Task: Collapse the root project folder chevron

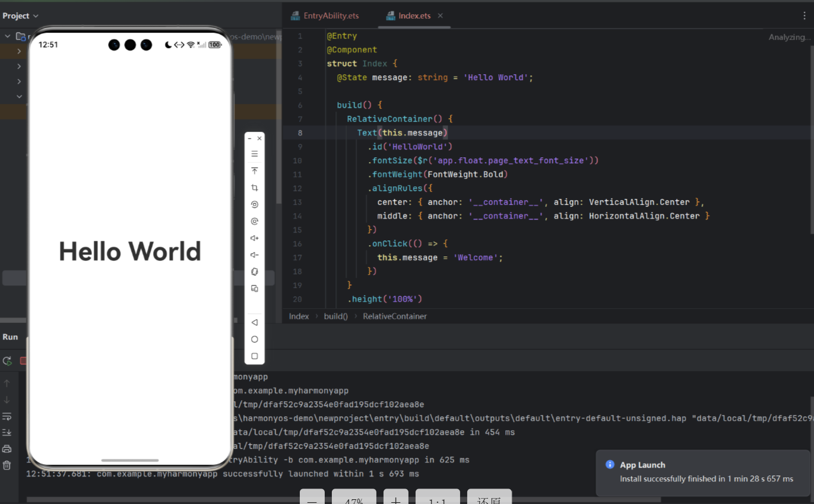Action: [x=8, y=36]
